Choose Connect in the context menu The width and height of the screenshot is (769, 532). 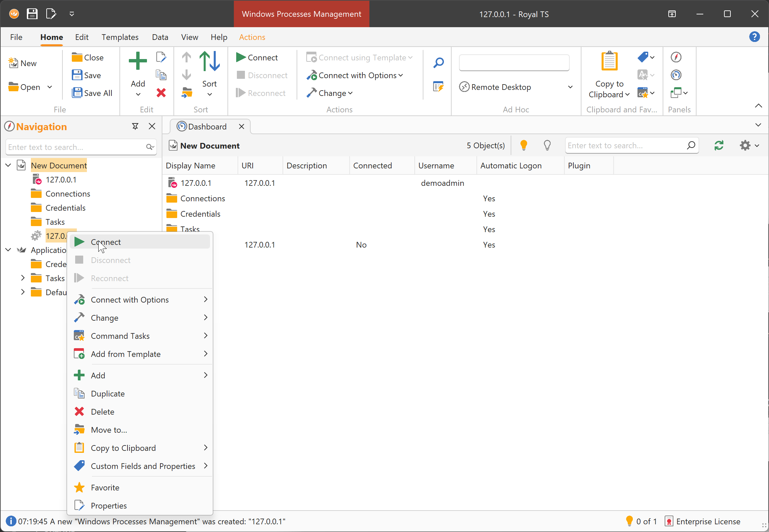pos(140,242)
